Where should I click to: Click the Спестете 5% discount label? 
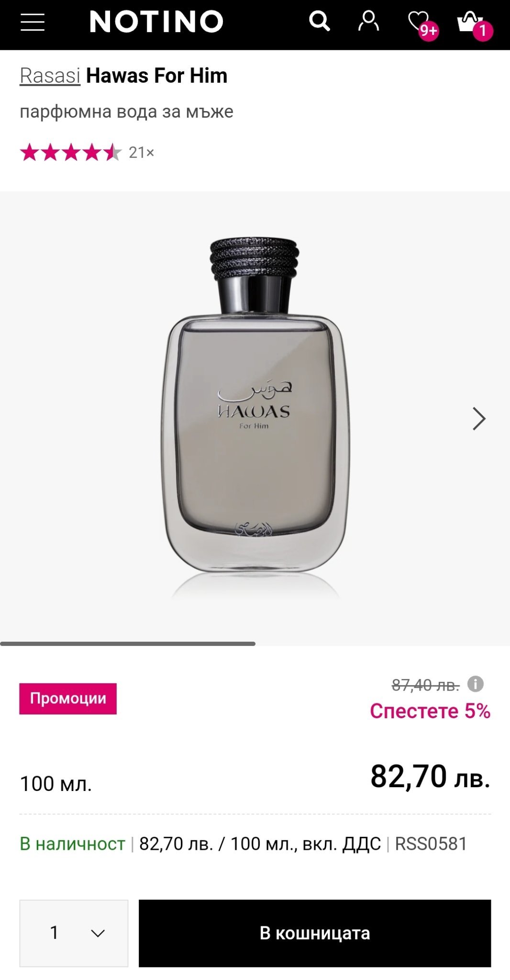pos(430,711)
